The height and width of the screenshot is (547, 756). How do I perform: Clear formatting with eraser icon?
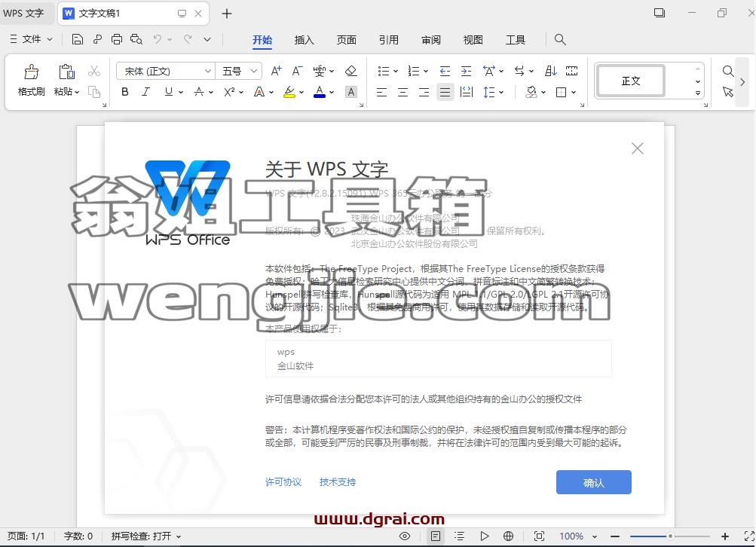(x=351, y=72)
